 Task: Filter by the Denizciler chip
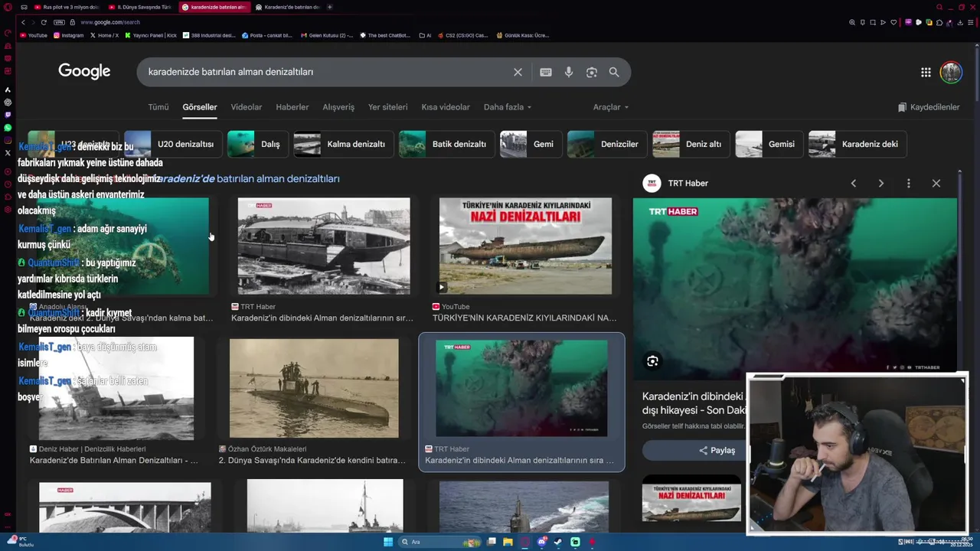(x=607, y=144)
